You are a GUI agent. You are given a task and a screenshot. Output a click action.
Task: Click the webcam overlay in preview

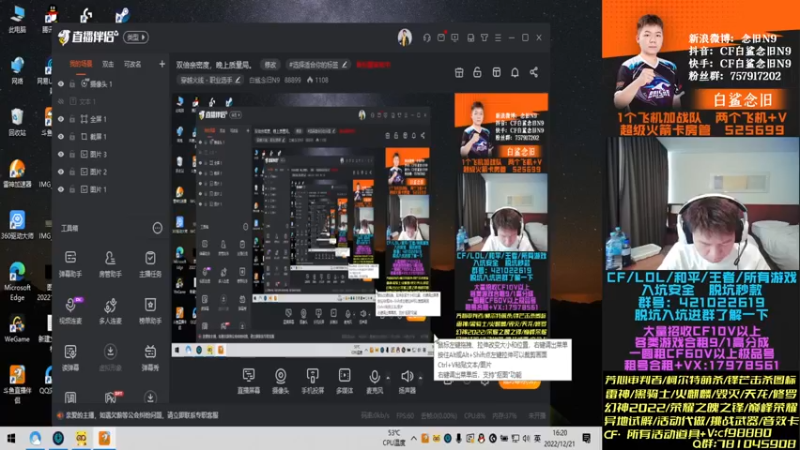[501, 213]
